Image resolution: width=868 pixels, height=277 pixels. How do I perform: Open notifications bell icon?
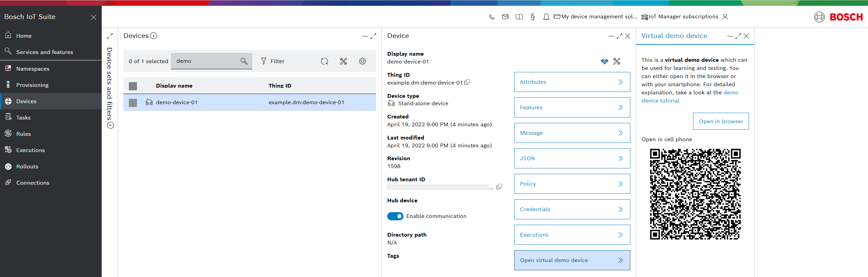coord(546,17)
